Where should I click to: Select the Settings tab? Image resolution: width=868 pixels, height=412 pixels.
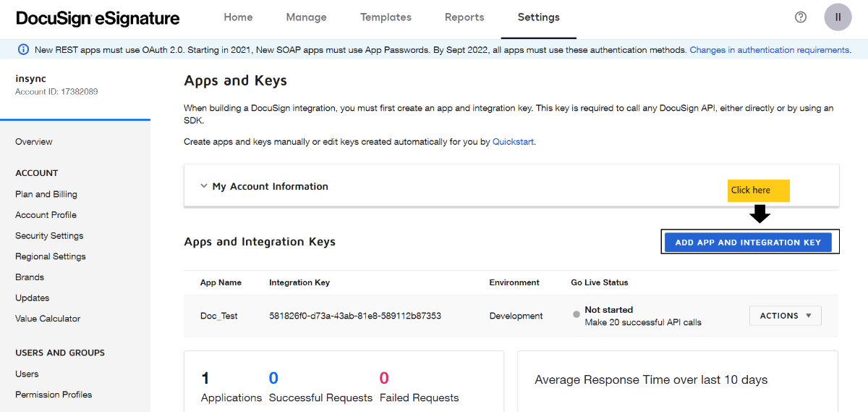539,17
